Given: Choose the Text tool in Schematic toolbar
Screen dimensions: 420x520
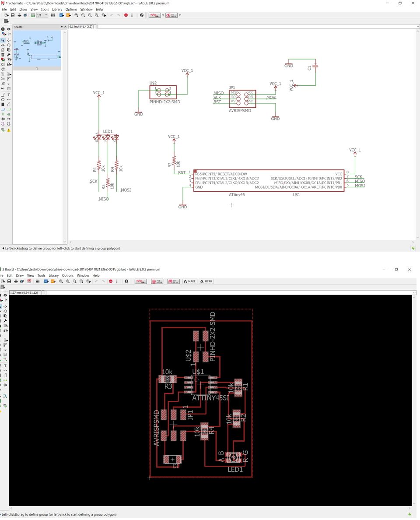Looking at the screenshot, I should pyautogui.click(x=9, y=95).
